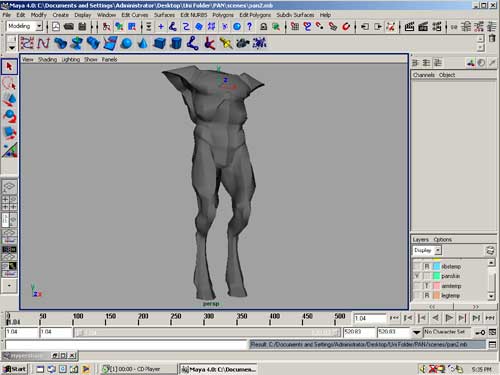The height and width of the screenshot is (375, 500).
Task: Activate the Select tool arrow
Action: click(x=9, y=66)
